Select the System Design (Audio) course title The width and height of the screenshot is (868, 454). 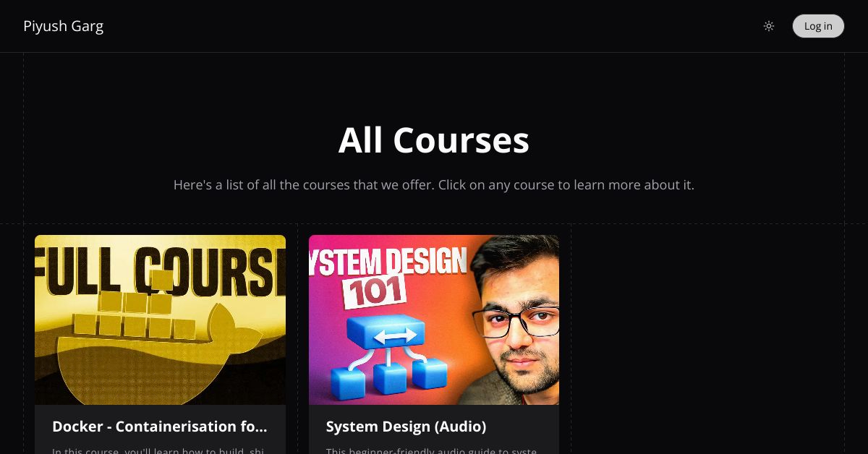pos(406,427)
